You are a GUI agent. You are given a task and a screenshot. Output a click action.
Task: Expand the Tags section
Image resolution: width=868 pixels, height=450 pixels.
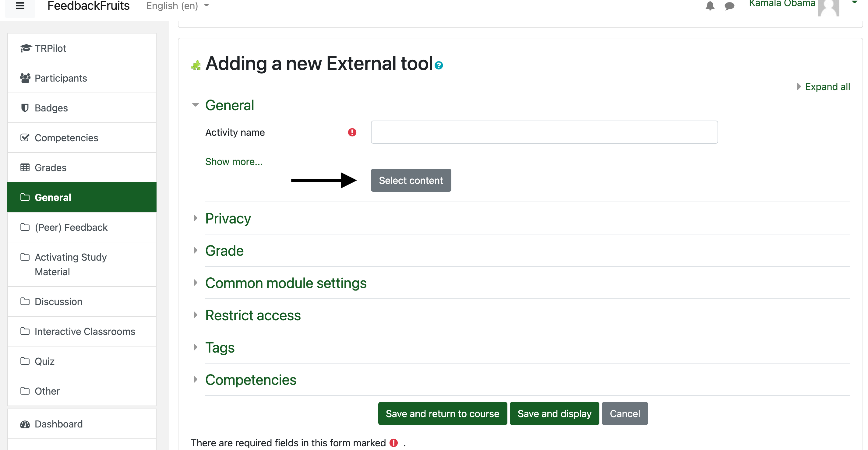point(220,348)
